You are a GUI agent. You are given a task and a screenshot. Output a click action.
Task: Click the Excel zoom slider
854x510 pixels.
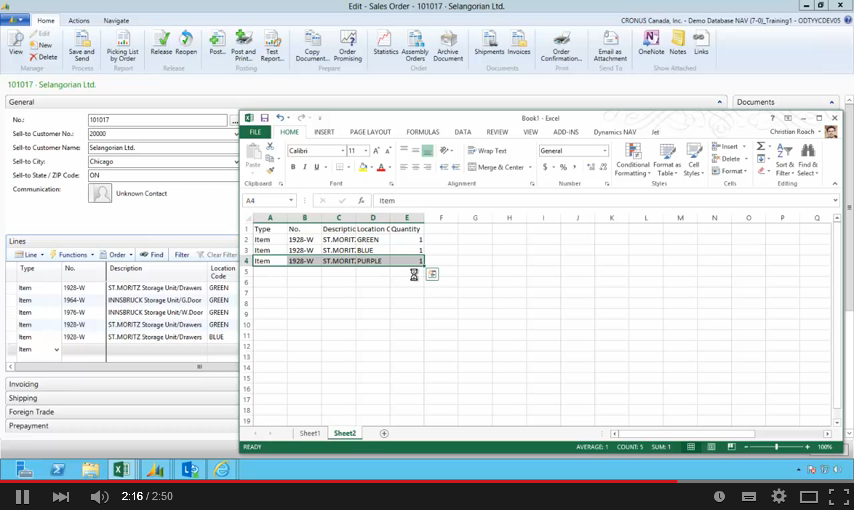point(776,447)
